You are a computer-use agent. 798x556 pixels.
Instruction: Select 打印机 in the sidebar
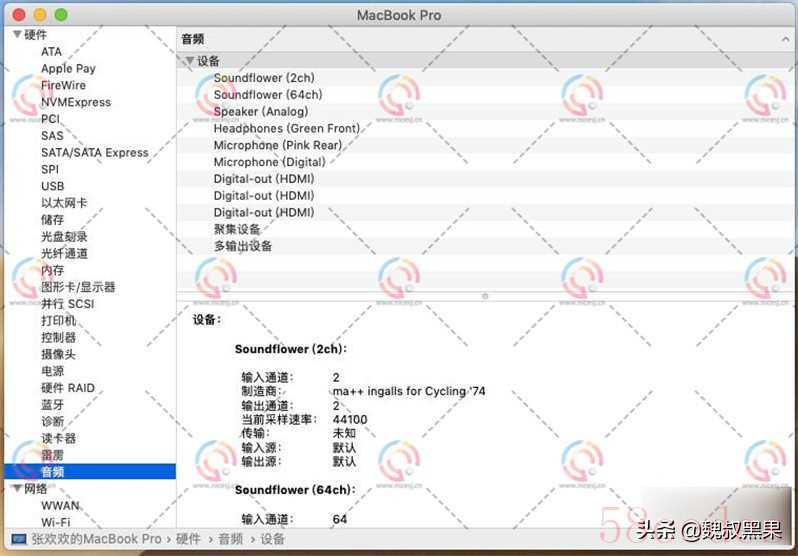(59, 321)
